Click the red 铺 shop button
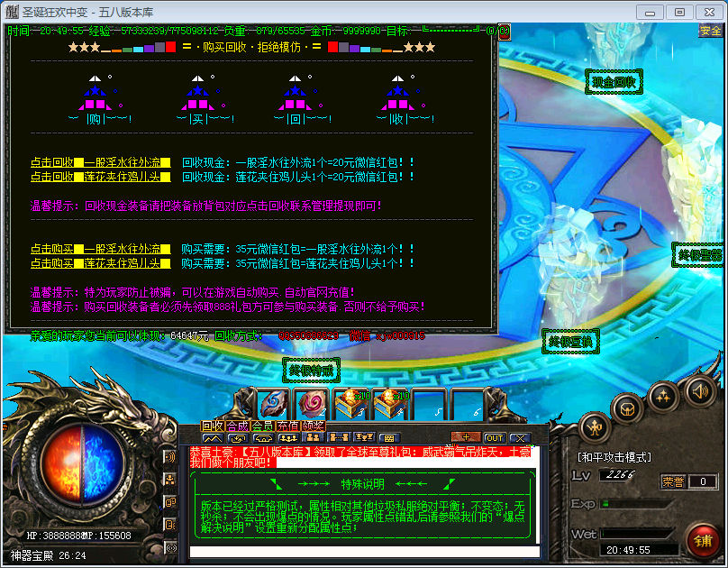Viewport: 728px width, 568px height. coord(702,539)
